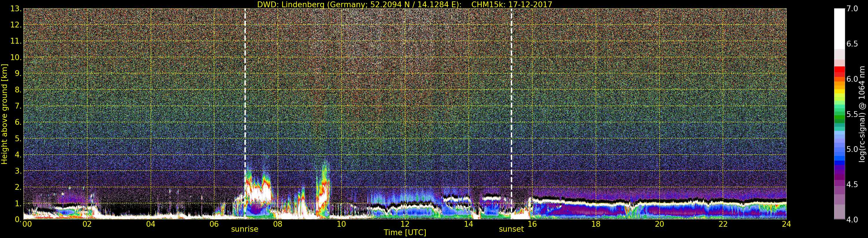Click the red band of the colorbar
Image resolution: width=868 pixels, height=238 pixels.
[x=839, y=72]
